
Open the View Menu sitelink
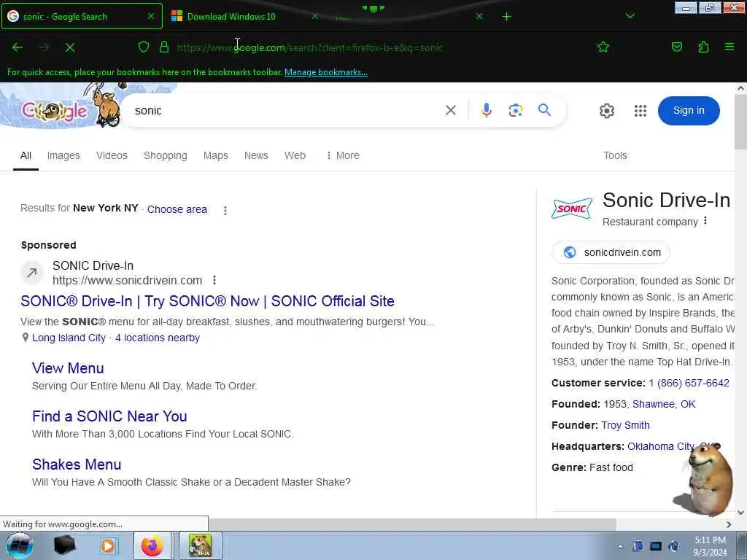[x=68, y=368]
